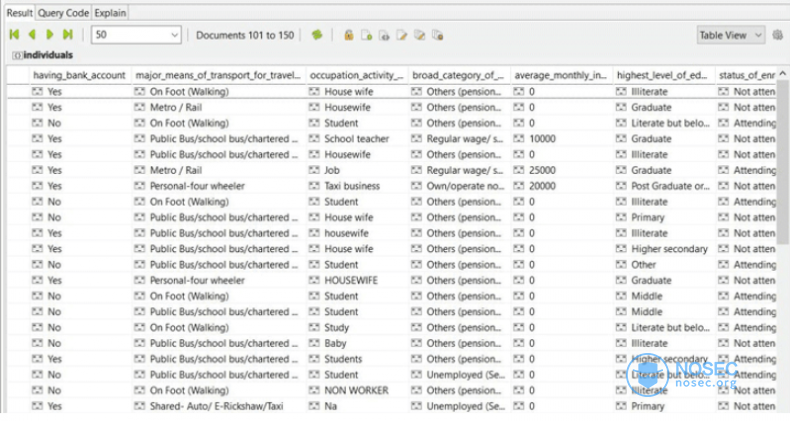
Task: Go to the first page of documents
Action: pyautogui.click(x=15, y=35)
